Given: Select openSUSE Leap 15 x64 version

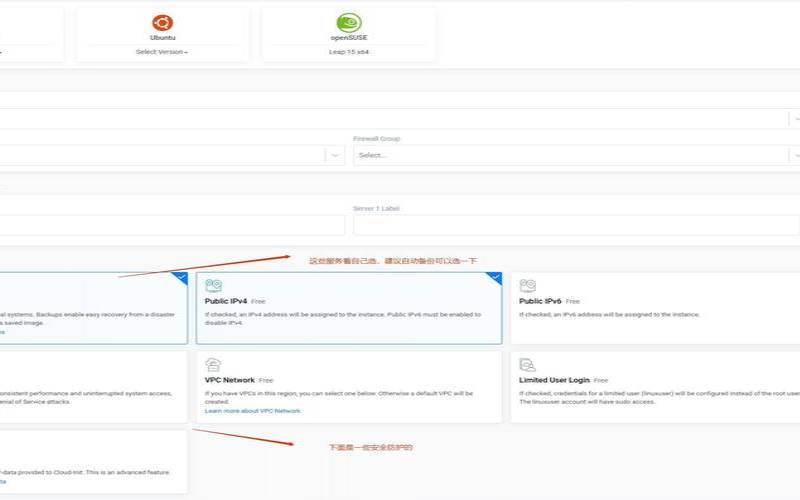Looking at the screenshot, I should tap(349, 51).
